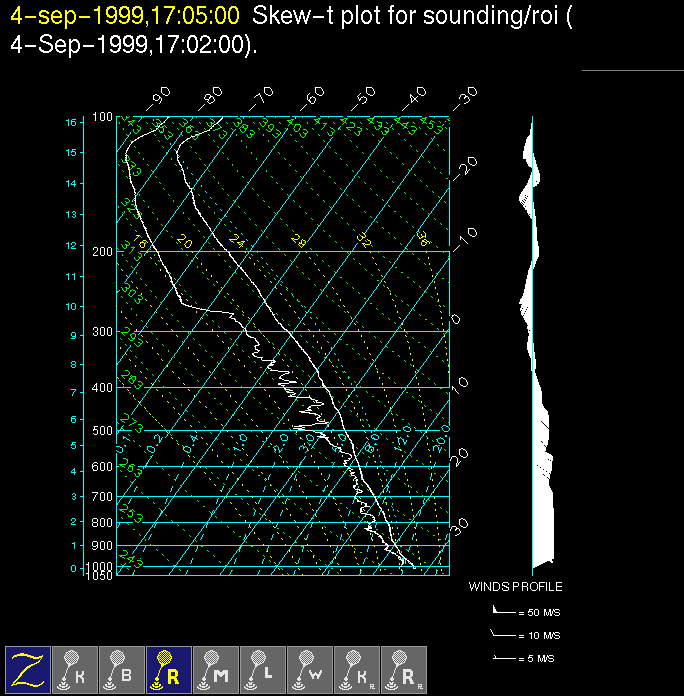Click the 50 M/S wind barb legend
The image size is (684, 696).
[518, 610]
